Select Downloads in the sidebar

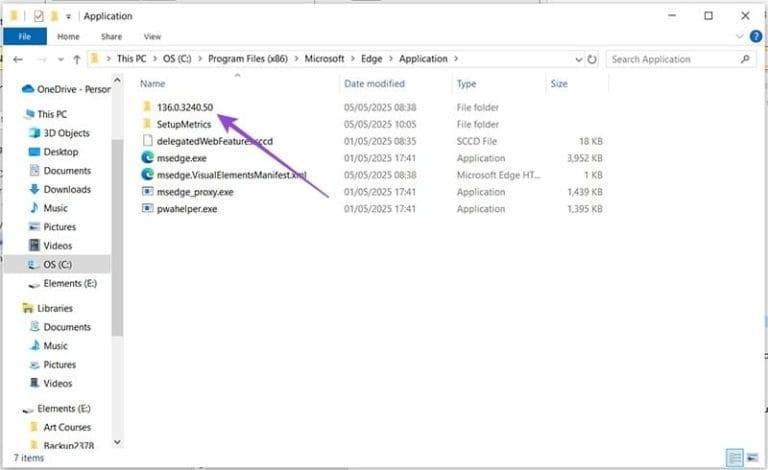(66, 189)
